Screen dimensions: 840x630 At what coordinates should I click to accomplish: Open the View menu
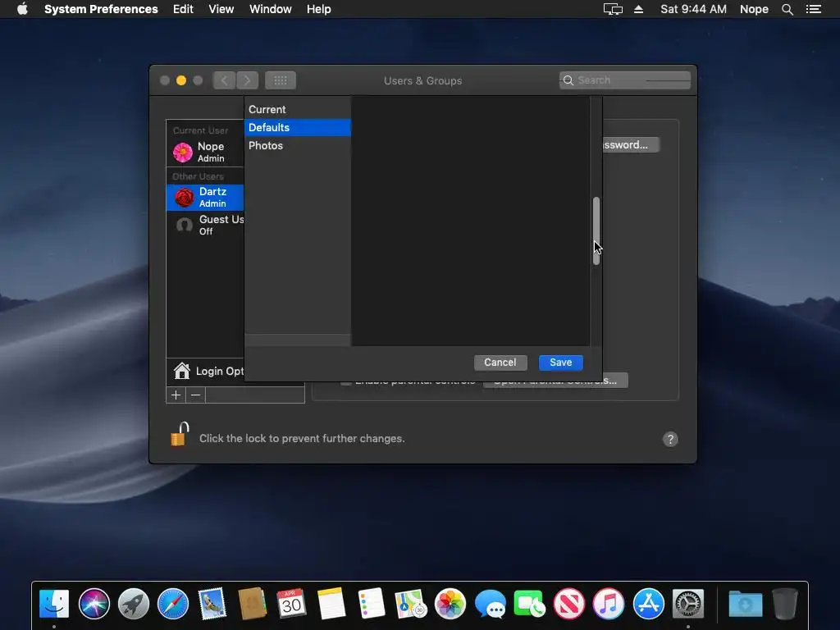coord(221,9)
